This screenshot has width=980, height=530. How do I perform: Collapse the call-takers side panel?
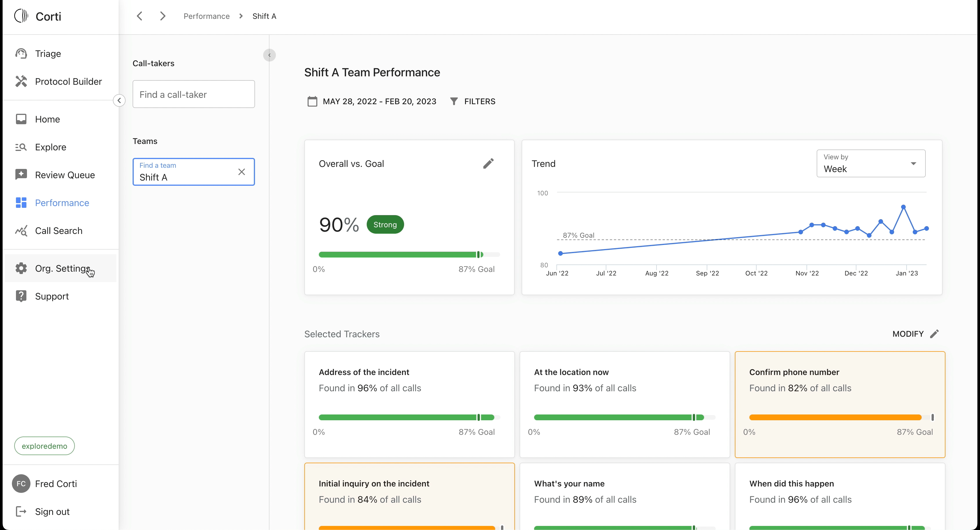click(269, 55)
